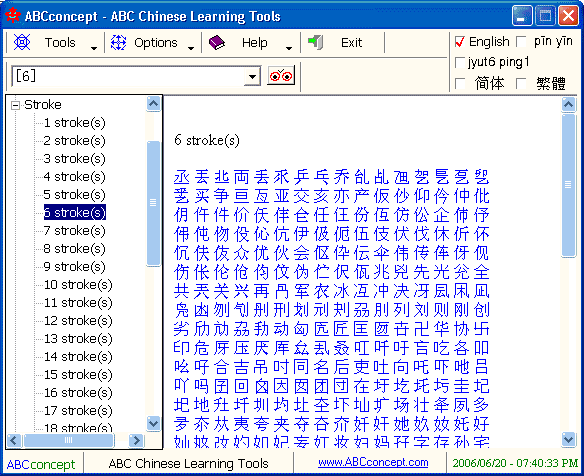Click the tree horizontal scroll left arrow

(14, 441)
